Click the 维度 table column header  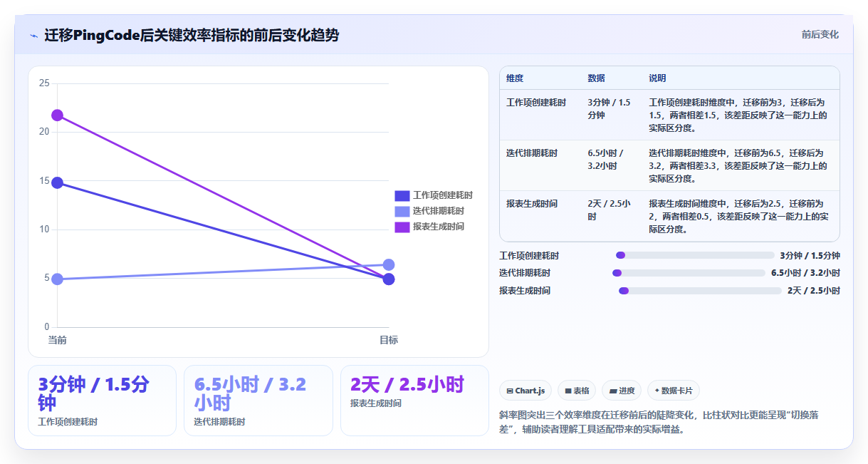click(x=515, y=78)
